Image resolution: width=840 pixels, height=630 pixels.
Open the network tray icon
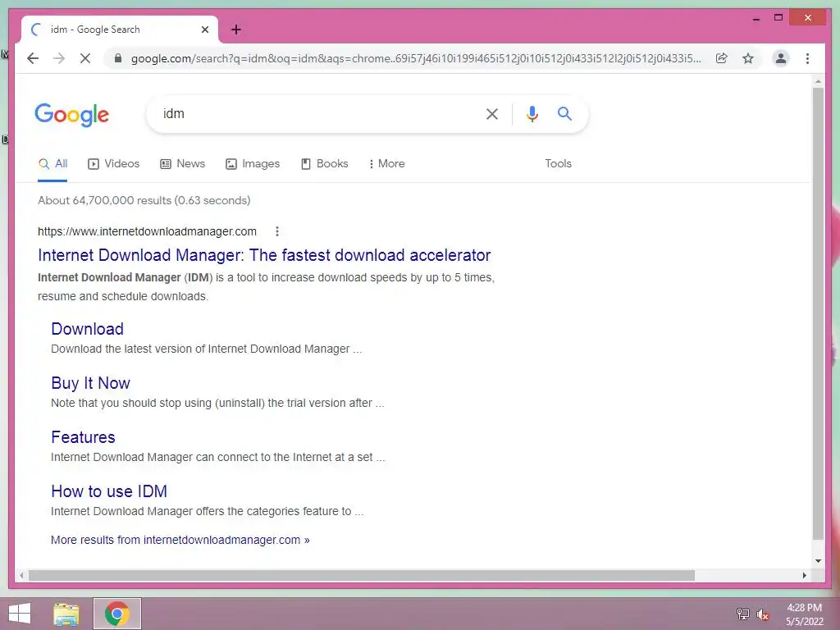742,614
